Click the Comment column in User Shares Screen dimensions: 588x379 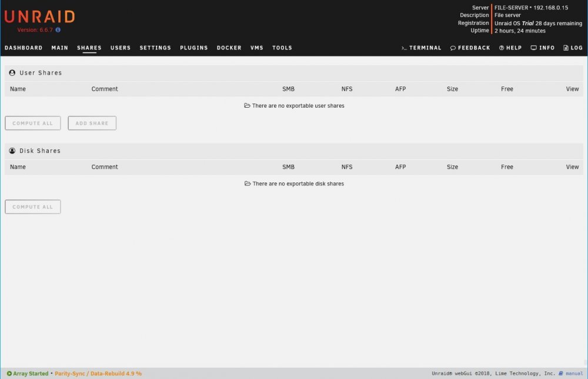point(105,89)
